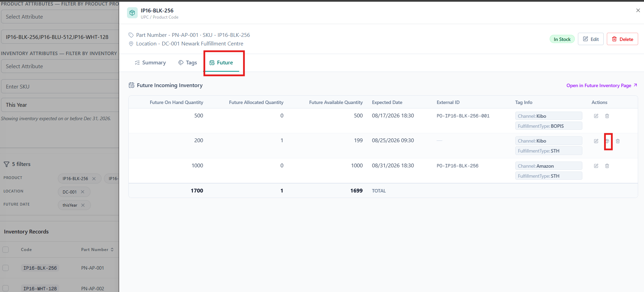Click external ID PO-IP16-BLK-256-001

463,116
